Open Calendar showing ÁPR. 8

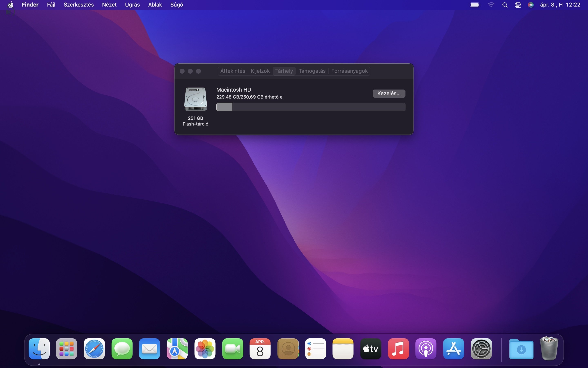(260, 349)
